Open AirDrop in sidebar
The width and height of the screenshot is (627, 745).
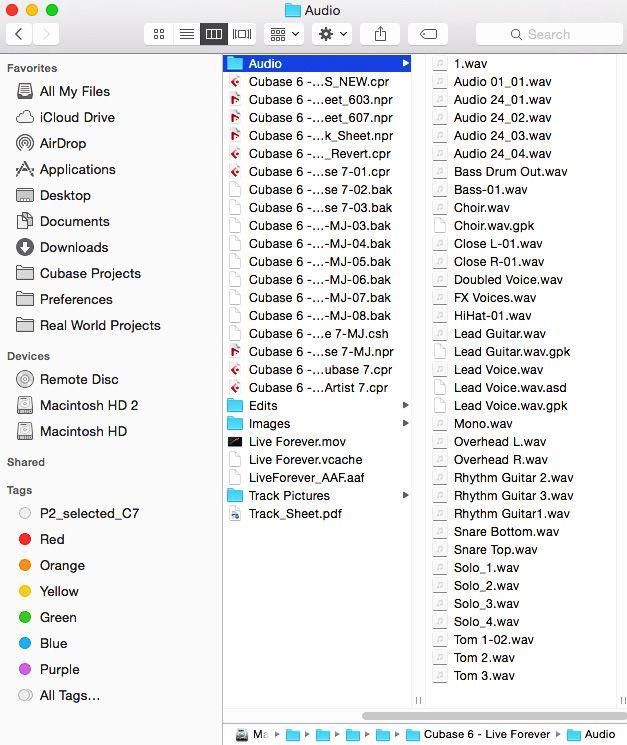(x=51, y=143)
